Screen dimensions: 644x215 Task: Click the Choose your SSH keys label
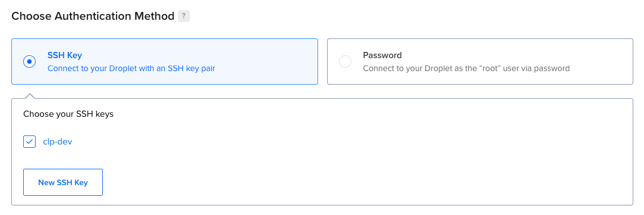coord(68,114)
